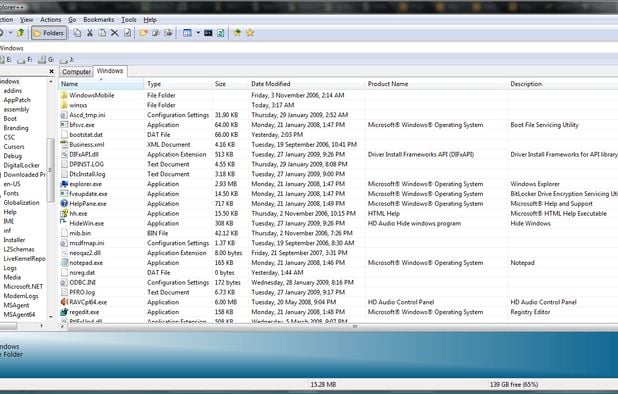Click the folder tree vertical scrollbar thumb
This screenshot has width=618, height=394.
pyautogui.click(x=50, y=170)
